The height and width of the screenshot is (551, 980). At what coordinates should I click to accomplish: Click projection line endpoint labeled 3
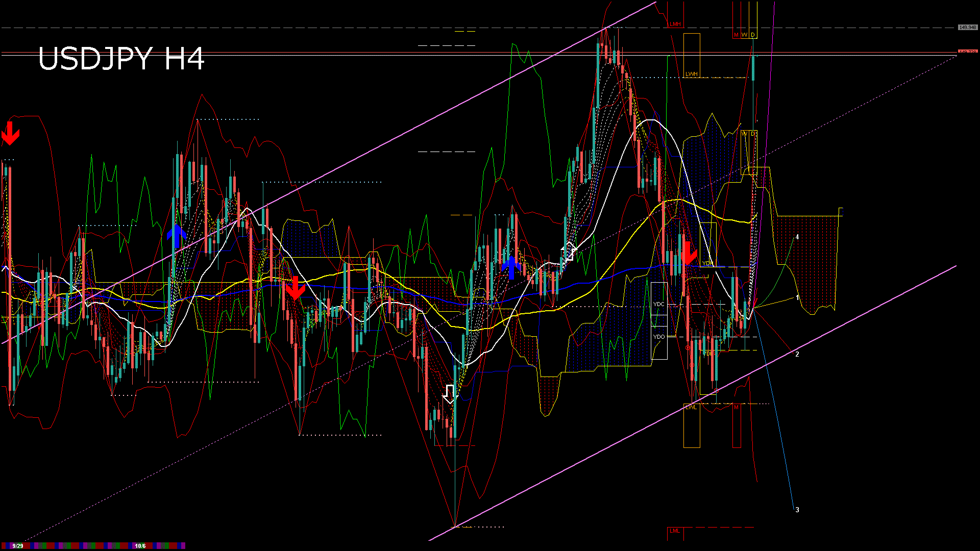pos(797,510)
